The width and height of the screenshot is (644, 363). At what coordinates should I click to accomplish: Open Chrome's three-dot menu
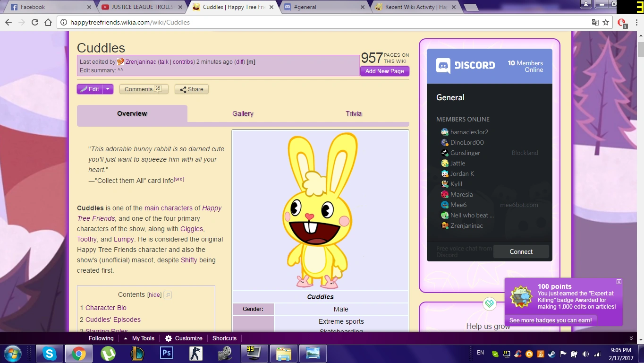pyautogui.click(x=636, y=22)
